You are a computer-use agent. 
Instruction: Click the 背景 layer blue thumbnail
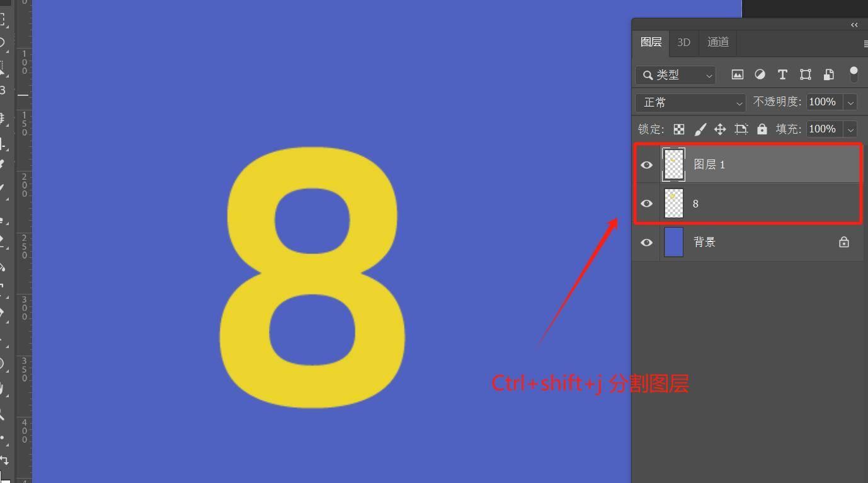pyautogui.click(x=673, y=242)
